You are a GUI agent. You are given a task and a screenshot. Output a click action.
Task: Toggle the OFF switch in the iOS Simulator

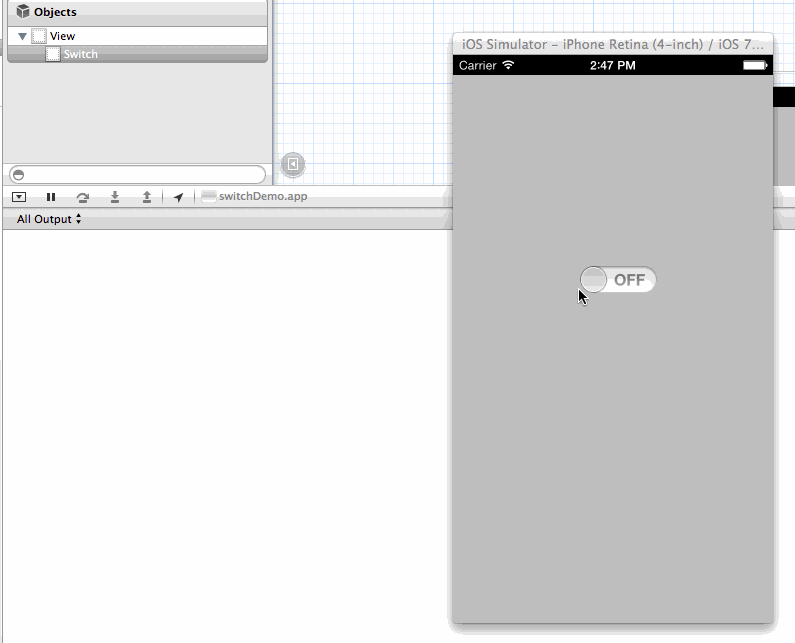click(x=618, y=279)
